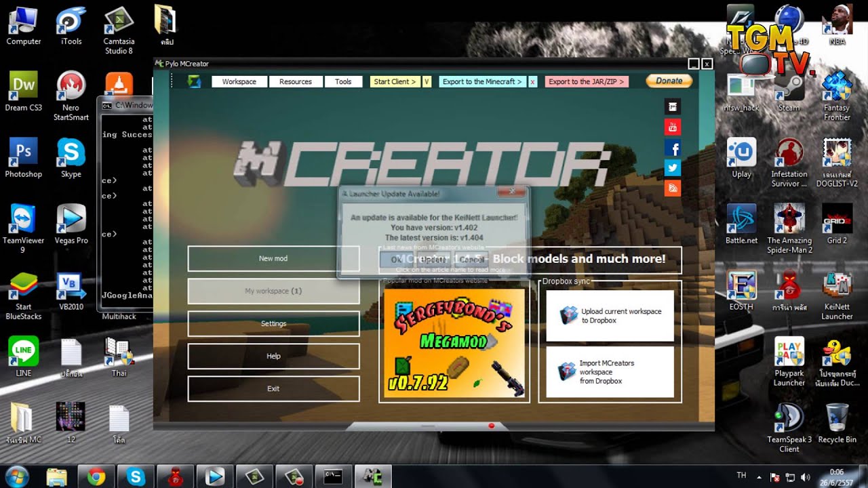
Task: Open the Steam desktop icon
Action: point(789,92)
